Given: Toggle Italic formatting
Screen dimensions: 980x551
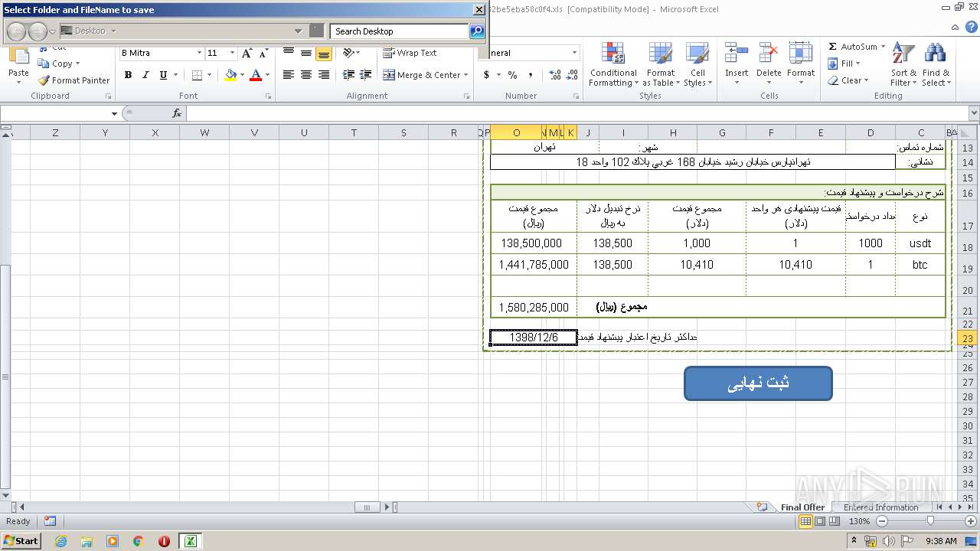Looking at the screenshot, I should pos(145,75).
